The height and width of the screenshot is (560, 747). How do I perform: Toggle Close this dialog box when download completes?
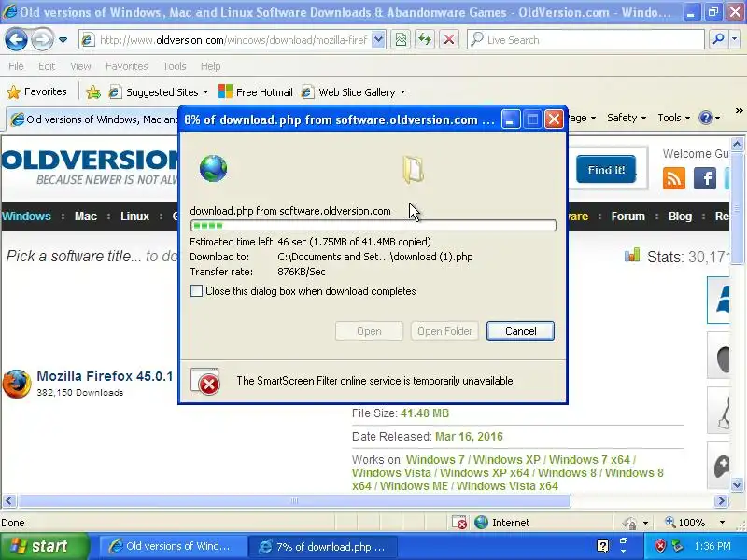(x=196, y=291)
